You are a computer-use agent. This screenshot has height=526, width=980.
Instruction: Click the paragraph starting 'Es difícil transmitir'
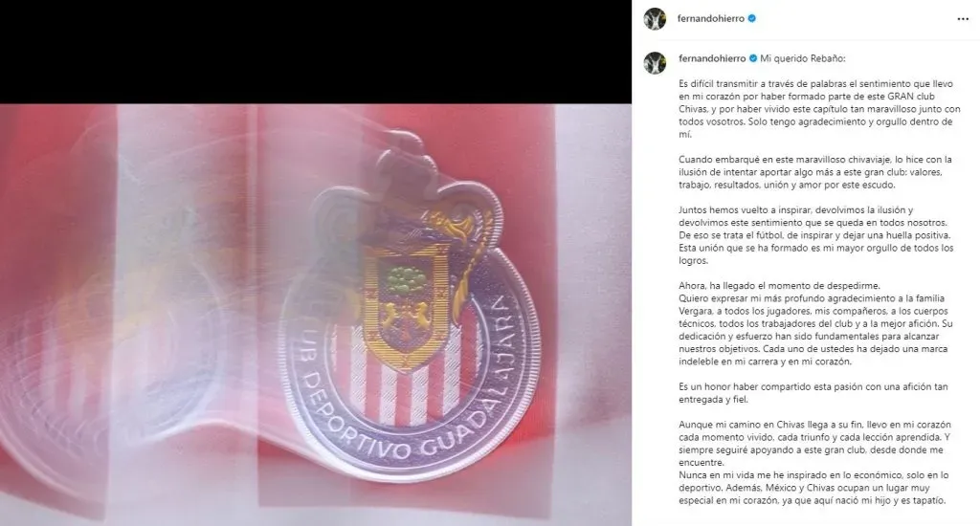819,109
